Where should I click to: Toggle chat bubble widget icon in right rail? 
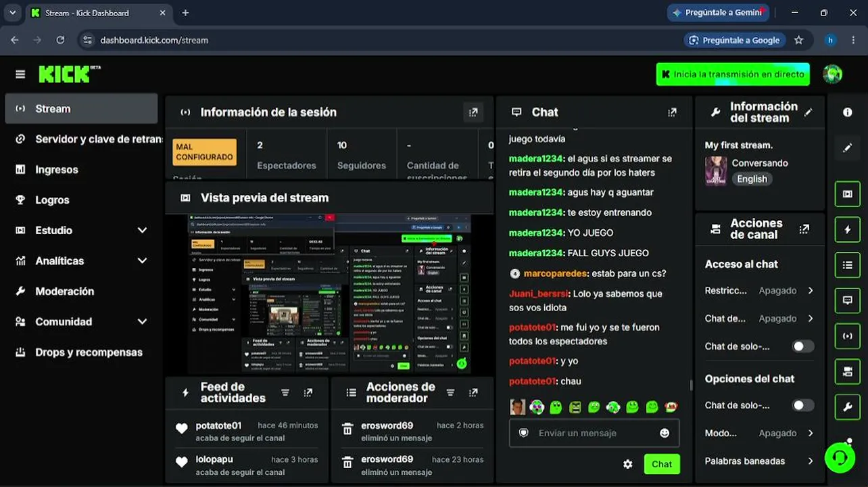(x=848, y=300)
